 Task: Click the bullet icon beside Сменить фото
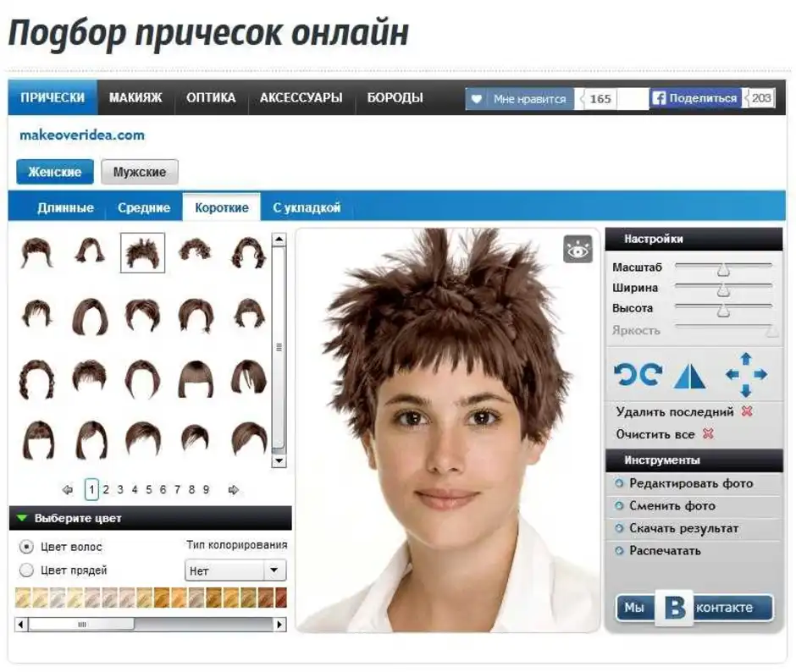point(619,505)
